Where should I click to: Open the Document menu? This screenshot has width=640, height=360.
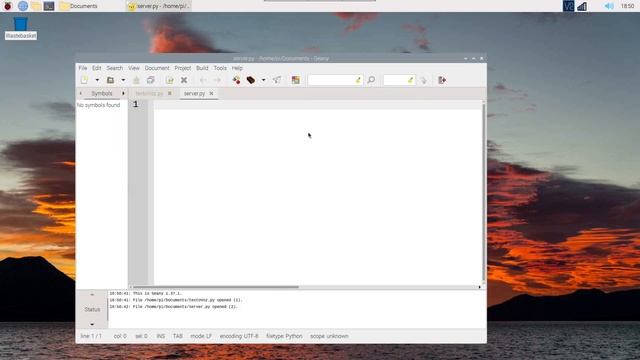(x=157, y=68)
